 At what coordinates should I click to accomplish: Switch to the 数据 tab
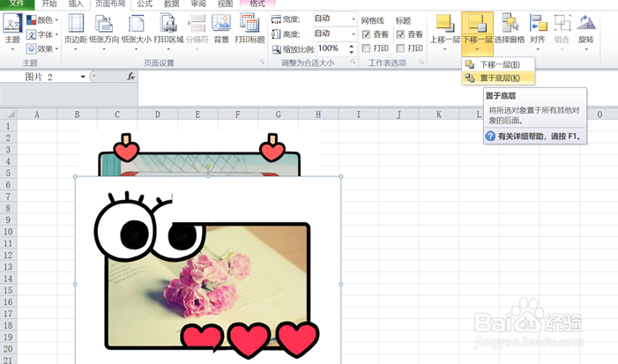click(x=171, y=4)
